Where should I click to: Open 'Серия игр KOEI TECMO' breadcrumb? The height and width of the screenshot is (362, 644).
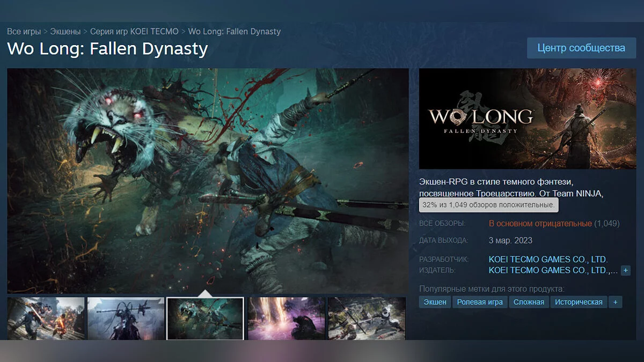point(134,31)
